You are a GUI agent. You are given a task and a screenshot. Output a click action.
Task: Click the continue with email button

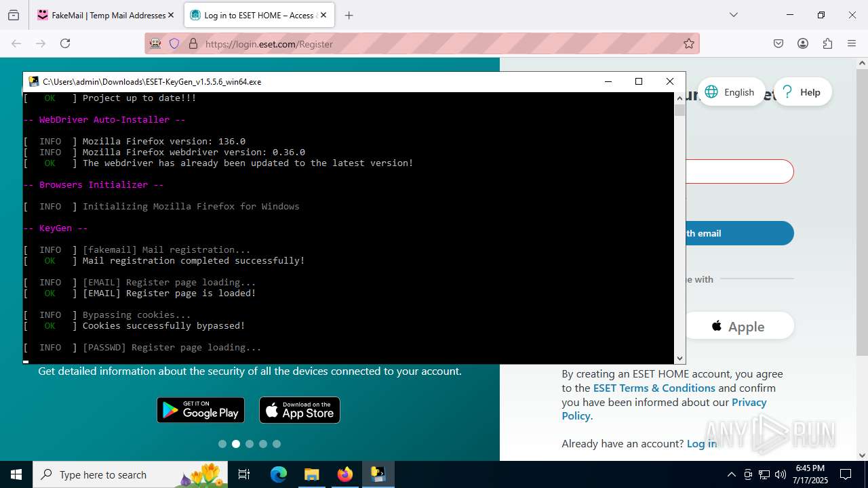[x=740, y=233]
